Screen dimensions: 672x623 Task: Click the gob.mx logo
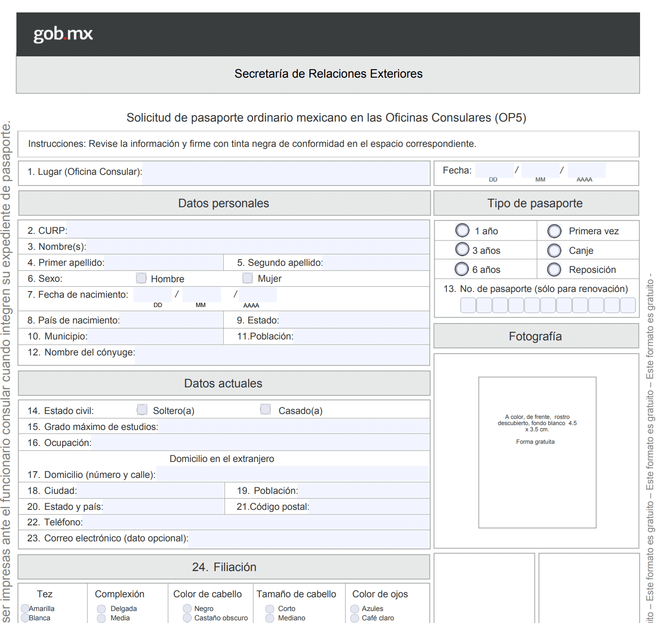tap(63, 34)
